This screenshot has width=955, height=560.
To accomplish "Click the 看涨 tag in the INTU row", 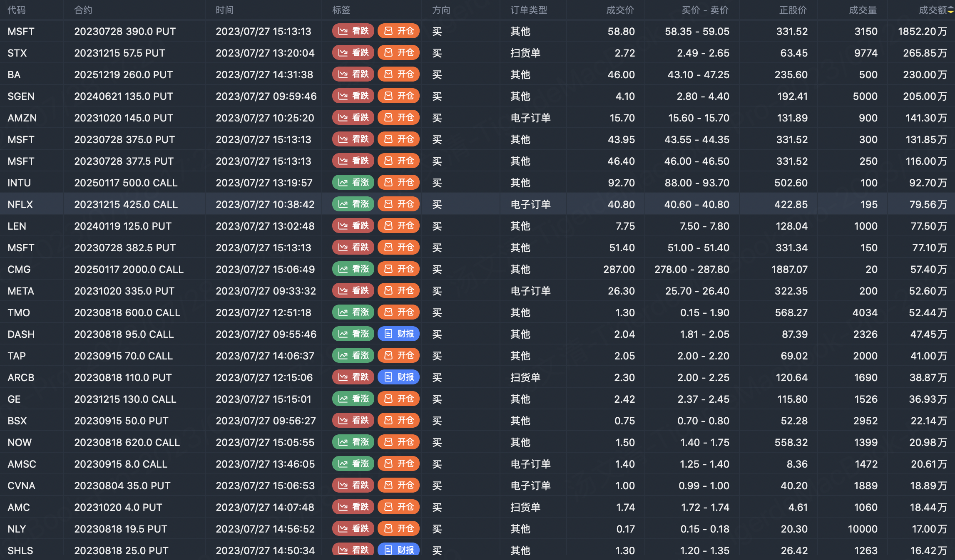I will (x=353, y=183).
